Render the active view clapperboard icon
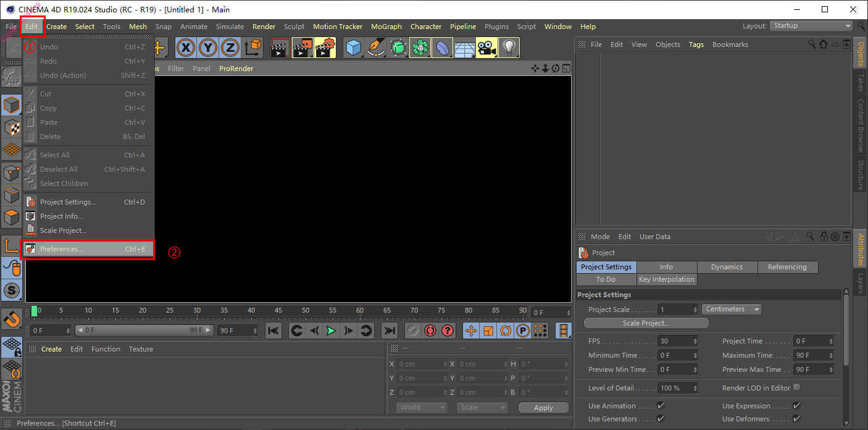This screenshot has width=868, height=430. pyautogui.click(x=280, y=48)
